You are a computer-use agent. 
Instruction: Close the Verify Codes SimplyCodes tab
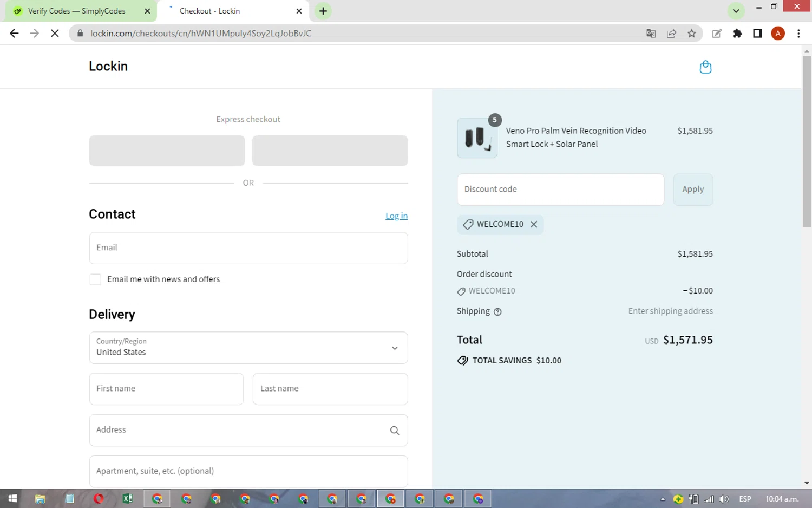tap(147, 11)
